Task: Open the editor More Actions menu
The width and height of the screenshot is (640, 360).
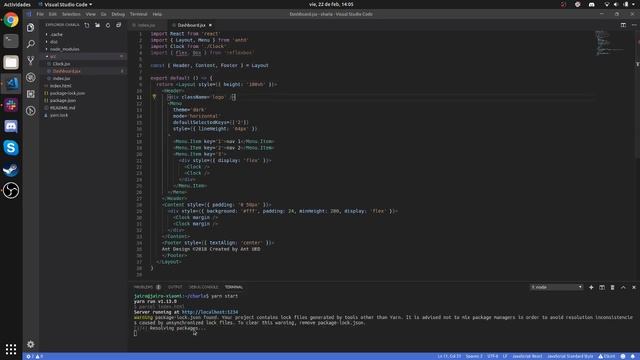Action: [634, 25]
